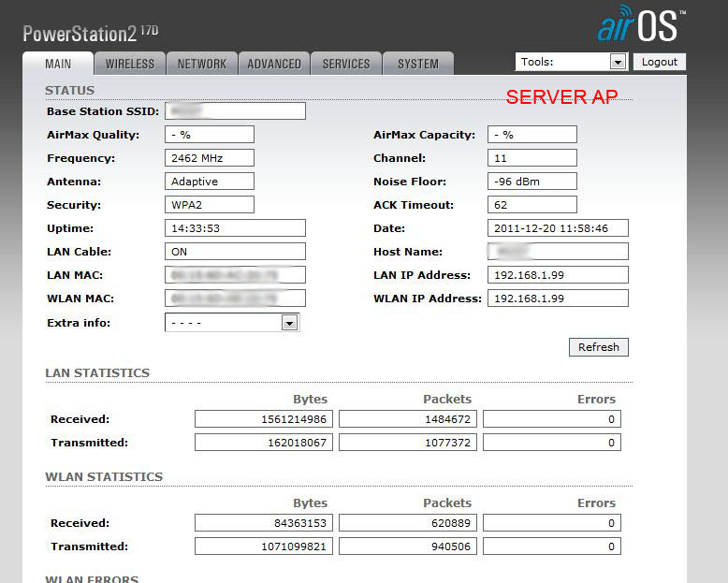
Task: Click the LAN IP Address field value
Action: pyautogui.click(x=558, y=275)
